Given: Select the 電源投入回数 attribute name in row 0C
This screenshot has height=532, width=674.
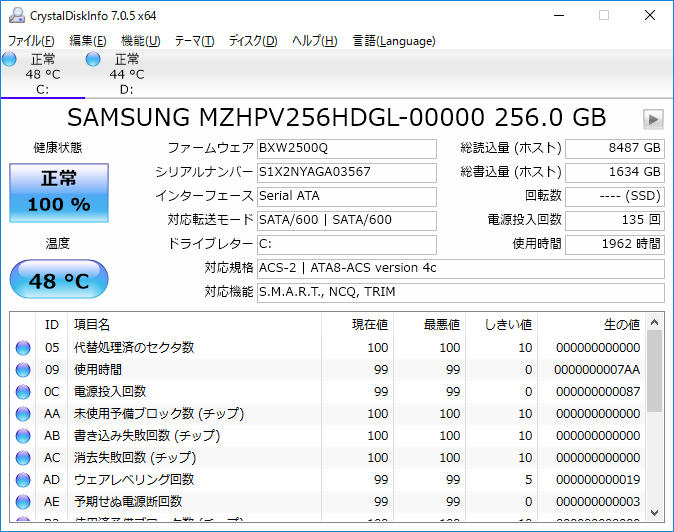Looking at the screenshot, I should [x=110, y=391].
